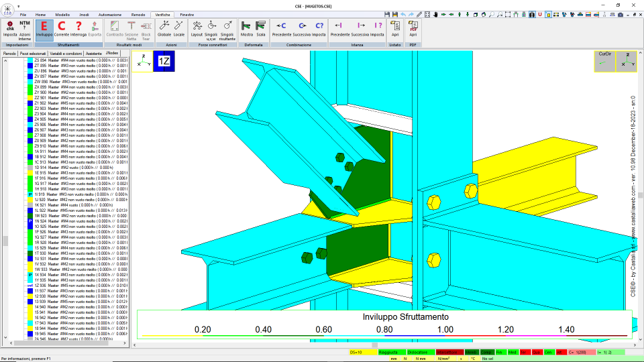Open the Finestre ribbon tab
This screenshot has width=644, height=362.
point(187,15)
